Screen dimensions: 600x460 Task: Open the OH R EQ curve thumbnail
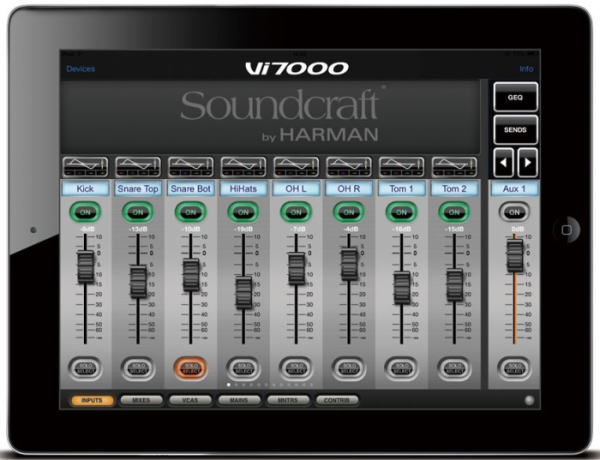click(349, 166)
